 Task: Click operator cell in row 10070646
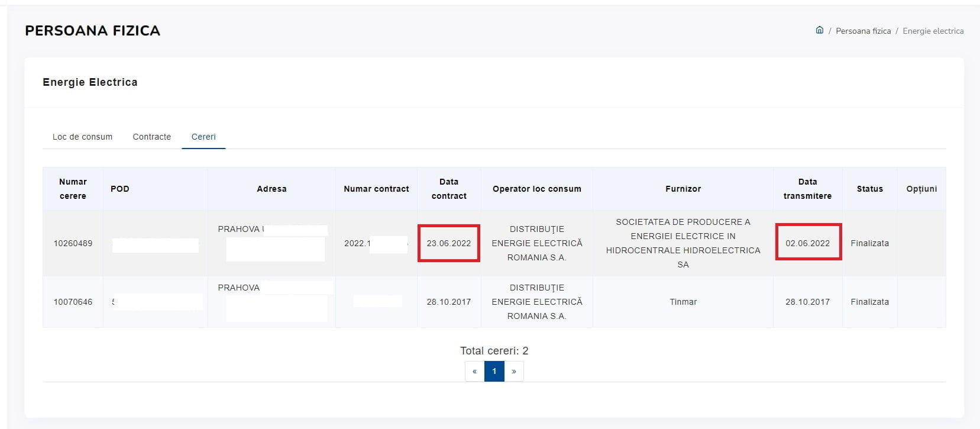pos(537,302)
